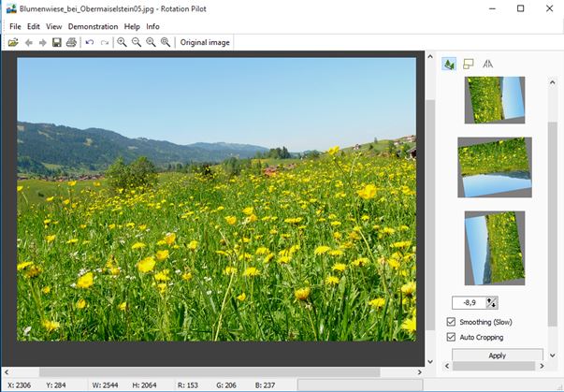Save the image with the floppy icon
The height and width of the screenshot is (392, 564).
(x=56, y=42)
